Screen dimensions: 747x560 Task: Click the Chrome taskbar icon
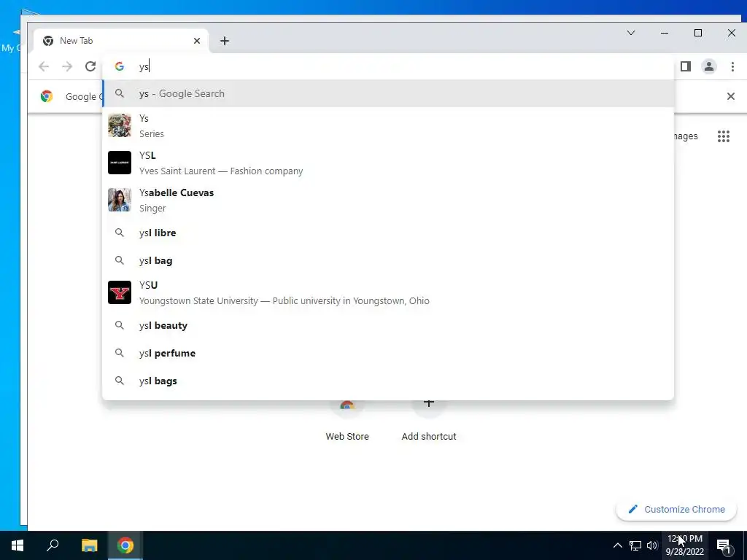[x=125, y=545]
